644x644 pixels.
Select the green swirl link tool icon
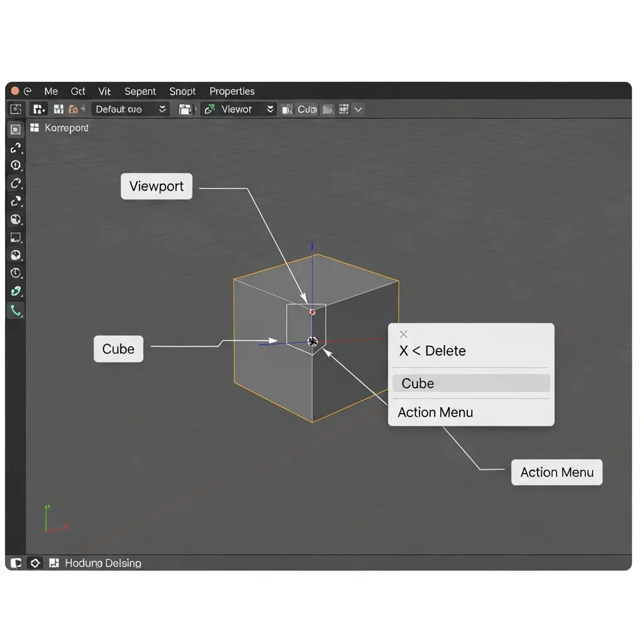(x=16, y=291)
